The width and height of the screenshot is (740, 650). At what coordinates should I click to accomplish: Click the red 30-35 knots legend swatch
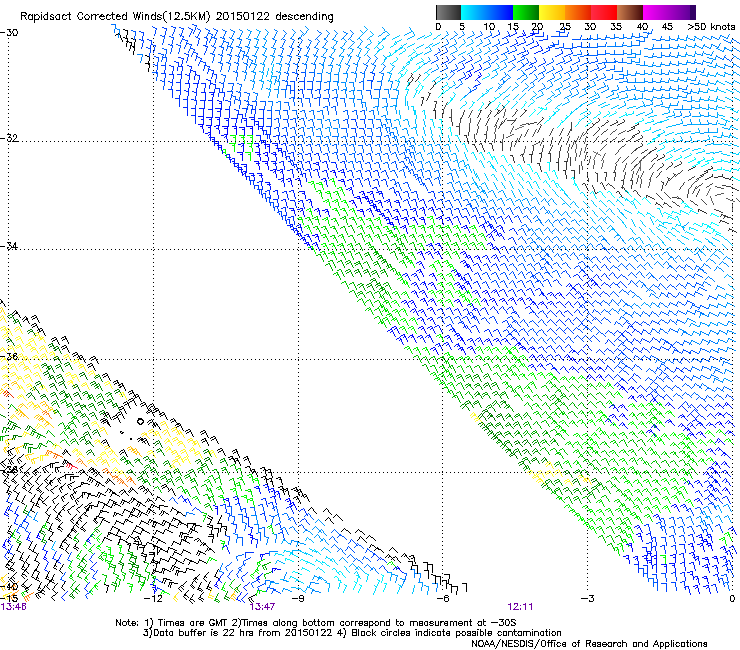tap(604, 12)
